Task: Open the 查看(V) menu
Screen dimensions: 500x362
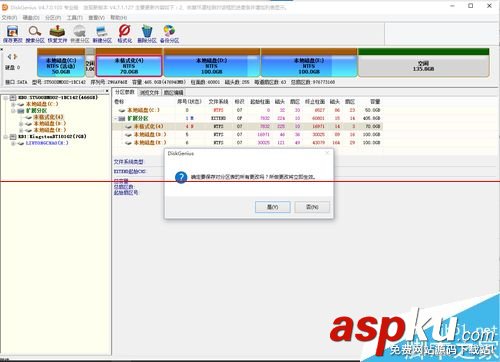Action: tap(96, 17)
